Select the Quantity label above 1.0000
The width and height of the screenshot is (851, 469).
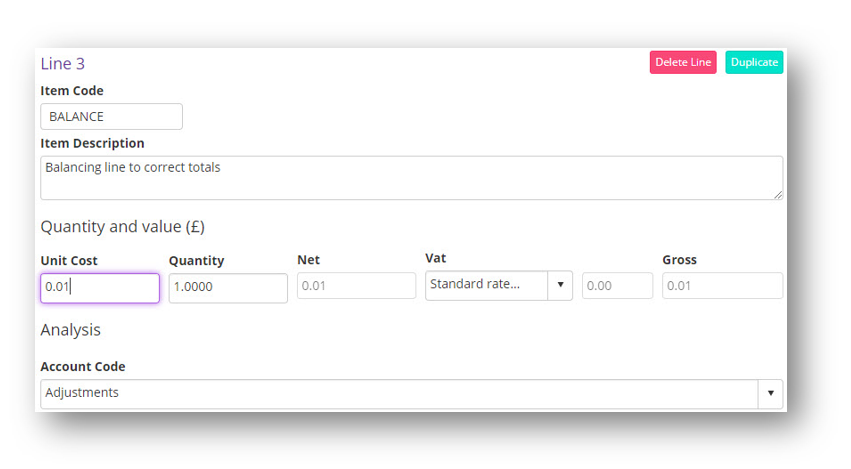click(x=196, y=261)
